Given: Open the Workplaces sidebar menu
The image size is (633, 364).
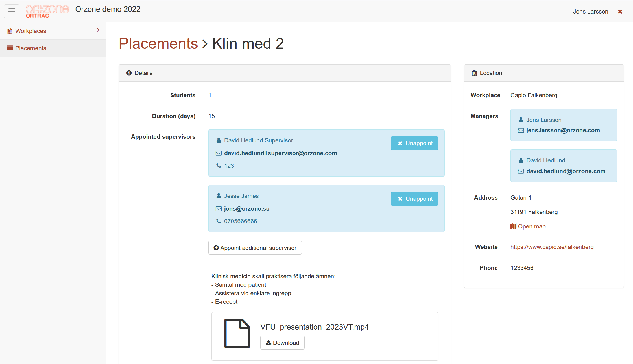Looking at the screenshot, I should click(31, 31).
